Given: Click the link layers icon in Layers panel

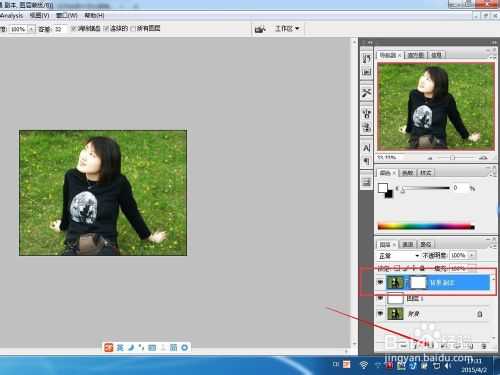Looking at the screenshot, I should pyautogui.click(x=404, y=346).
